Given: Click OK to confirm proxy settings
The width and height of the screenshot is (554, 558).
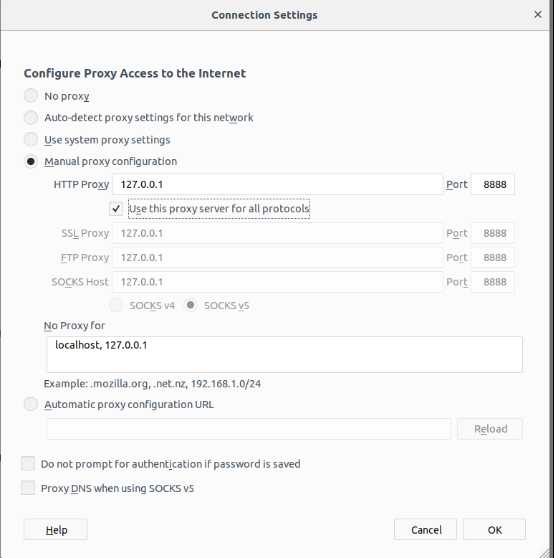Looking at the screenshot, I should coord(494,530).
